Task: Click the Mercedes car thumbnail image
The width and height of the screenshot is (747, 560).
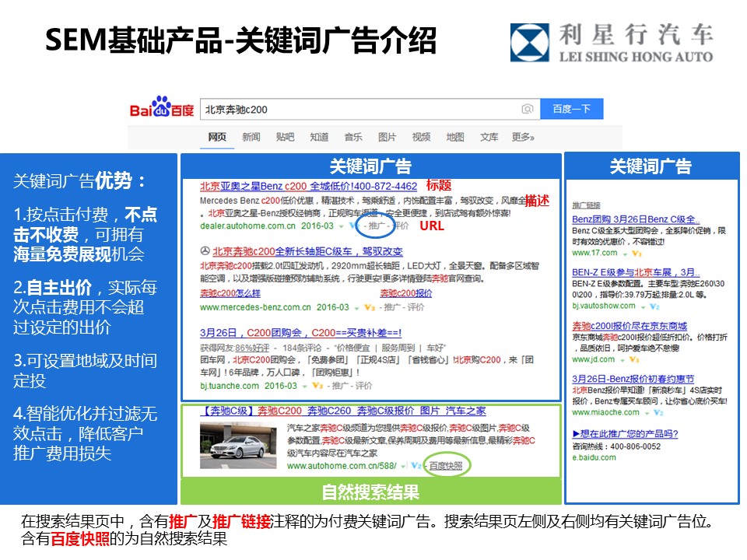Action: [x=240, y=446]
